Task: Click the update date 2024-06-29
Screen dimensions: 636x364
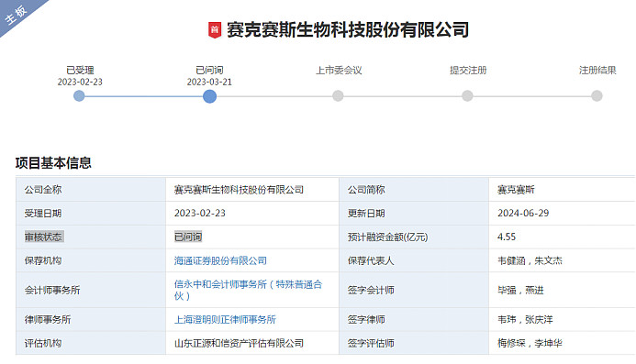Action: [523, 214]
